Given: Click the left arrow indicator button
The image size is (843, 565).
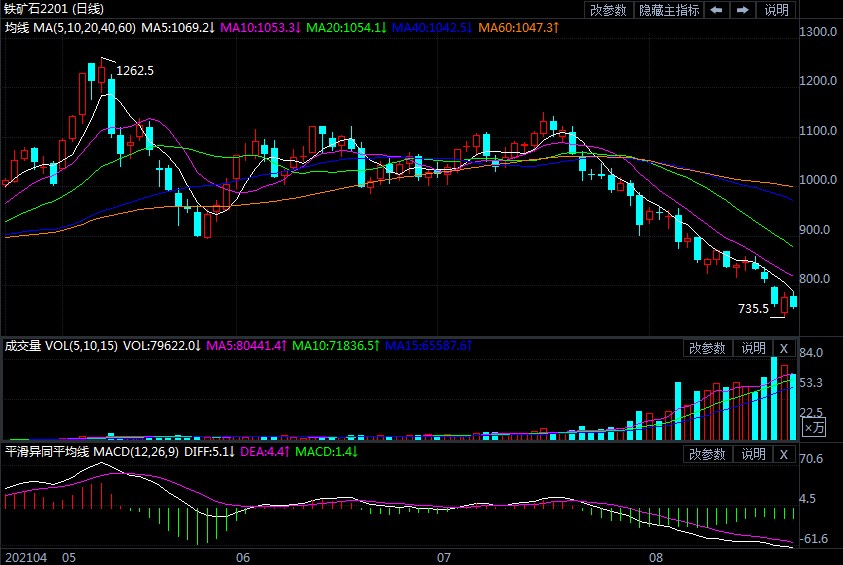Looking at the screenshot, I should click(716, 10).
